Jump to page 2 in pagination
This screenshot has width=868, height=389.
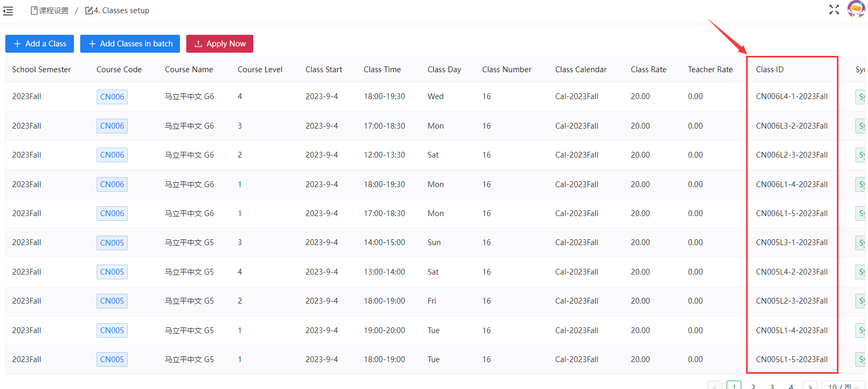753,386
